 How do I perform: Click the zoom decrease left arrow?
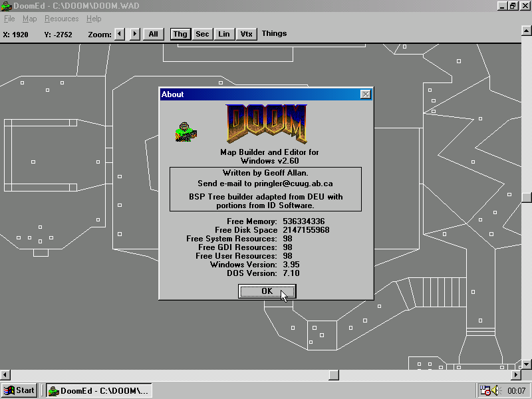(x=120, y=34)
